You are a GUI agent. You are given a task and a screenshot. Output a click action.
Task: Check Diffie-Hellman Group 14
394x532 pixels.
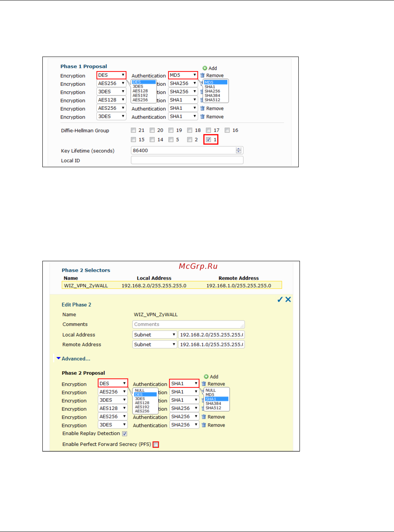[152, 140]
